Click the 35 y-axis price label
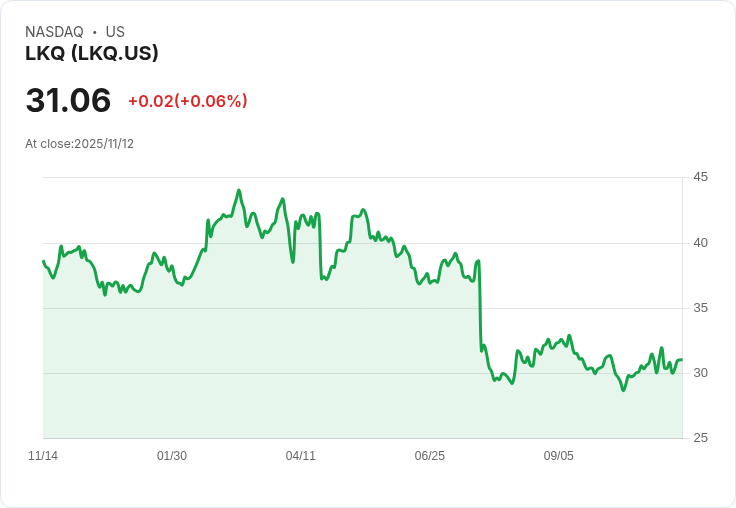This screenshot has width=736, height=508. pyautogui.click(x=701, y=308)
